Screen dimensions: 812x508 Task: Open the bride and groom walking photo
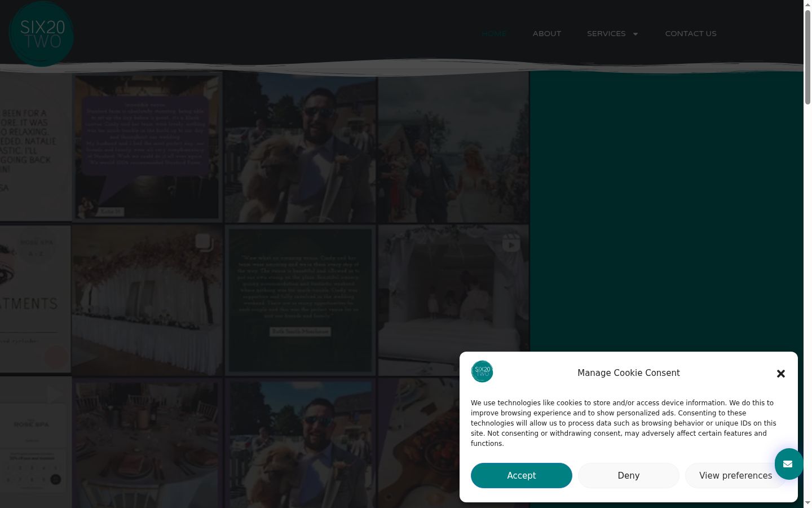point(453,147)
